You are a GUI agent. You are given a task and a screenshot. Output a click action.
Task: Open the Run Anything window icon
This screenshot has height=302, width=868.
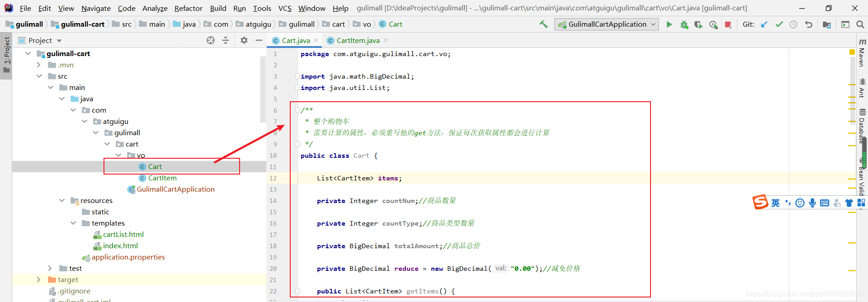[x=845, y=24]
